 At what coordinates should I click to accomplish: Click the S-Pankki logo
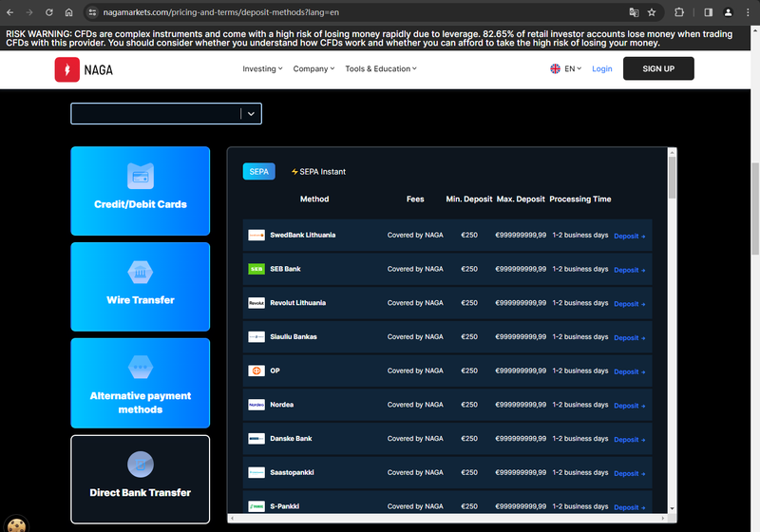coord(256,506)
